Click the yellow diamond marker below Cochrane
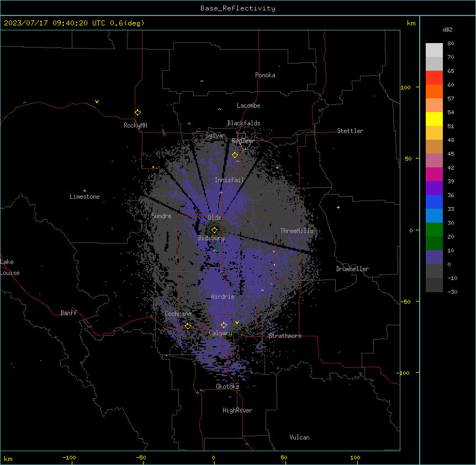 pyautogui.click(x=188, y=326)
